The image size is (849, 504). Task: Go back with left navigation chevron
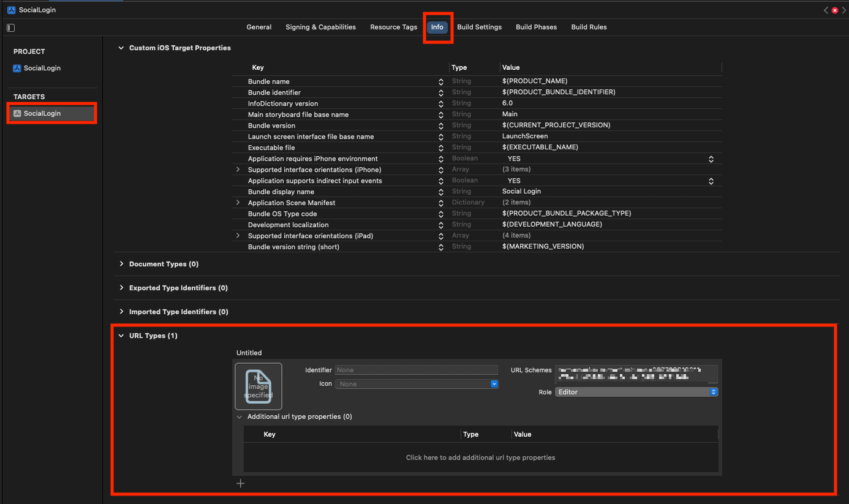[826, 10]
